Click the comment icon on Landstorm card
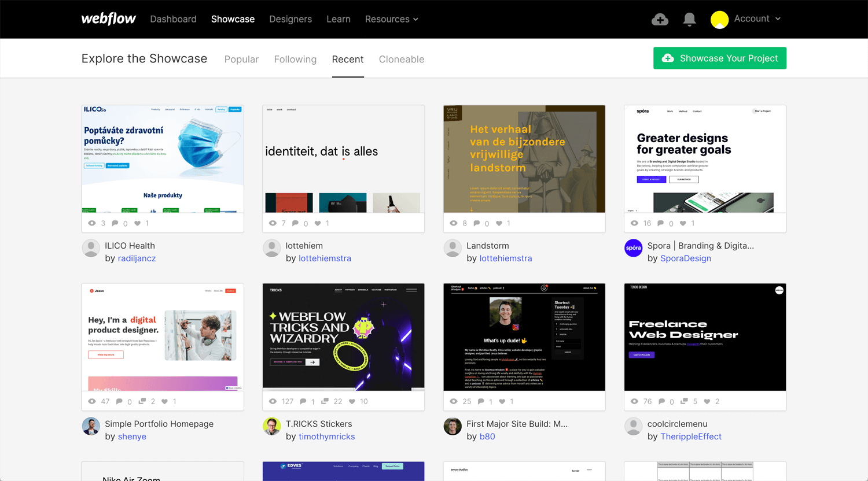Image resolution: width=868 pixels, height=481 pixels. click(477, 223)
